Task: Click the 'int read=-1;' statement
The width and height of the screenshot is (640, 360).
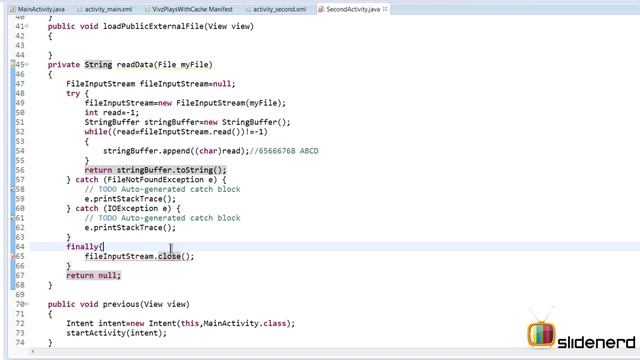Action: (x=111, y=113)
